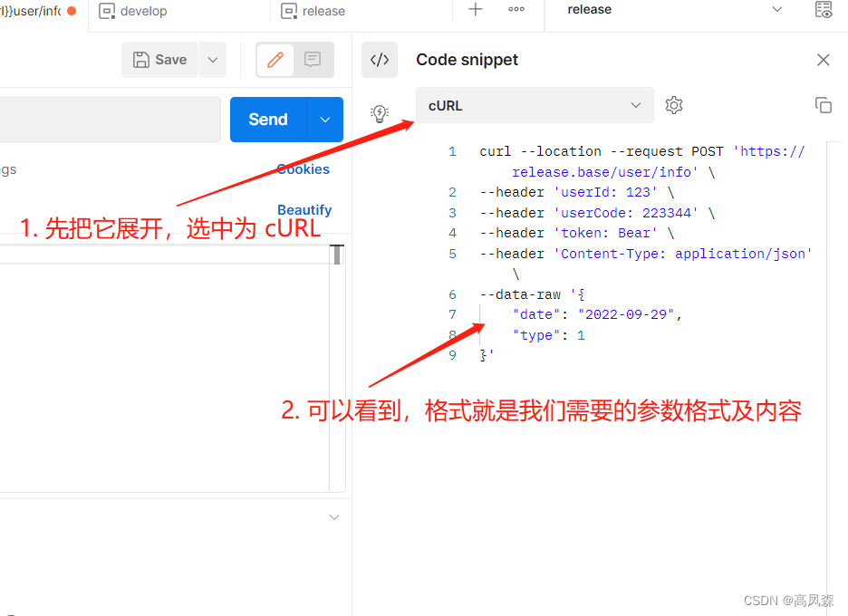The image size is (848, 616).
Task: Click the 'release.base/user/info' URL text
Action: click(x=605, y=172)
